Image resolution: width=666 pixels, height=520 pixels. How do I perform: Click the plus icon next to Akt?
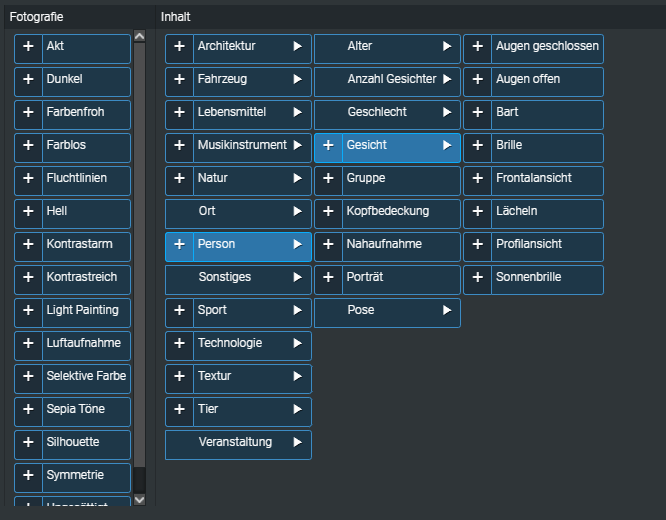28,48
